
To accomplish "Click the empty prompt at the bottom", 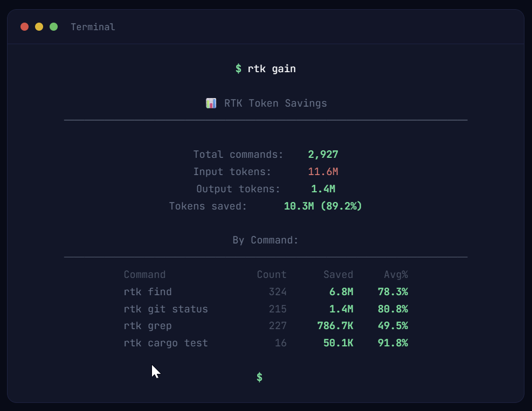I will tap(260, 377).
